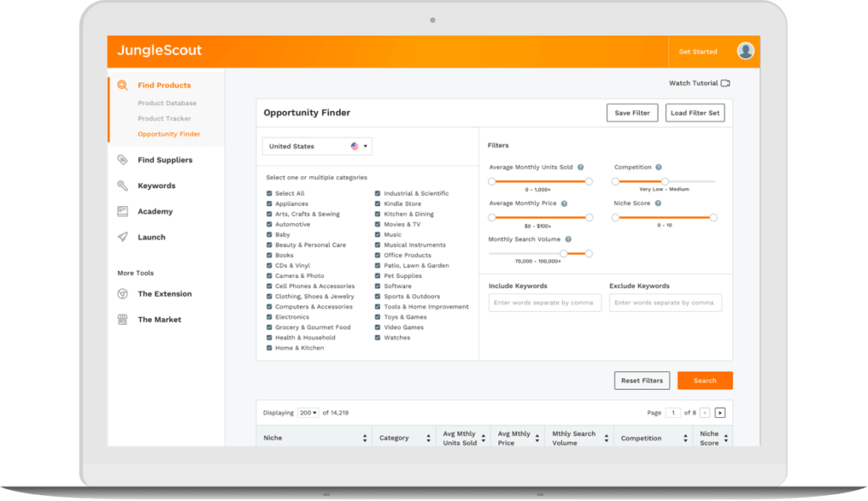Viewport: 868px width, 501px height.
Task: Sort by Avg Mthly Units Sold arrows
Action: (483, 438)
